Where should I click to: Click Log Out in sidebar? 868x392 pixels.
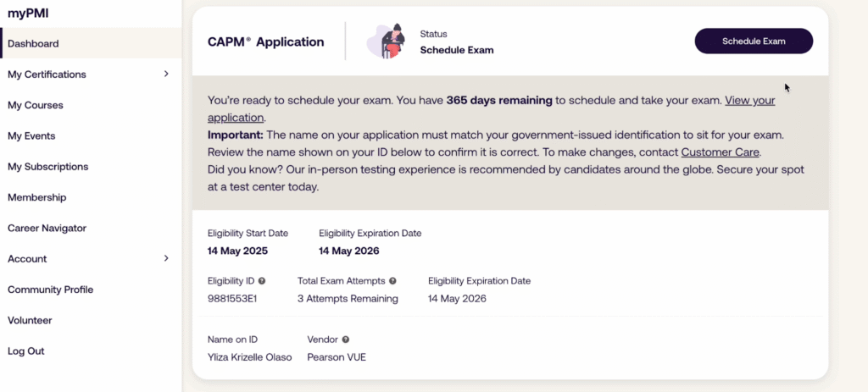coord(26,351)
